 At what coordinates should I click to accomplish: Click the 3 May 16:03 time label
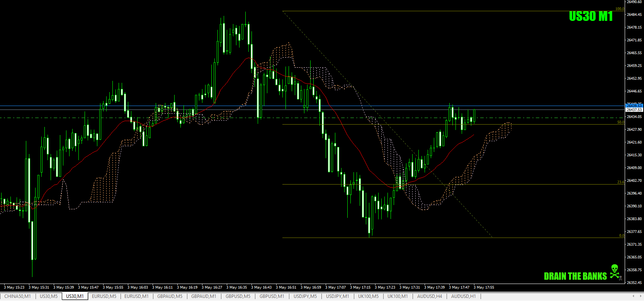(x=138, y=287)
